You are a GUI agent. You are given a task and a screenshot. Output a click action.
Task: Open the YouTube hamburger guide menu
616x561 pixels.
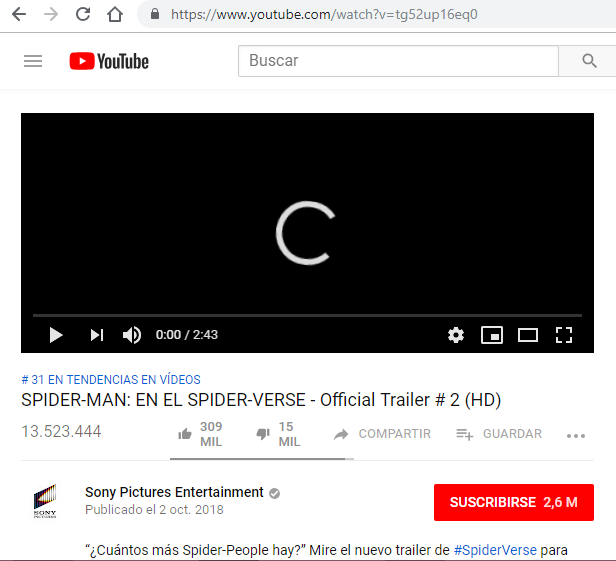tap(33, 61)
